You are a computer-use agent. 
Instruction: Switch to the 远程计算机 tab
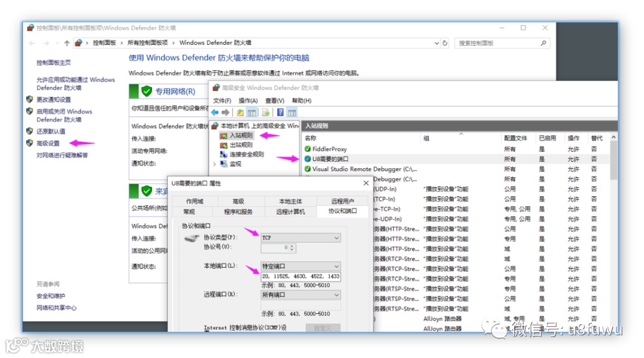[x=290, y=212]
